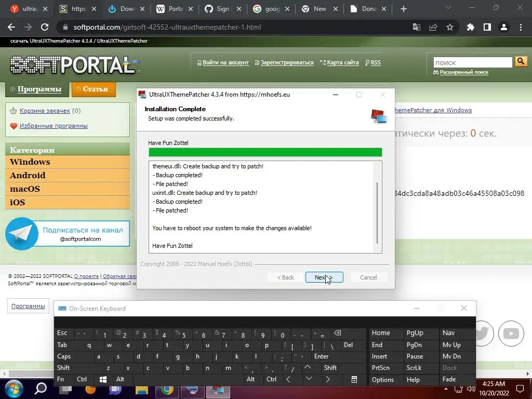Click the bottom Программы link

click(28, 306)
